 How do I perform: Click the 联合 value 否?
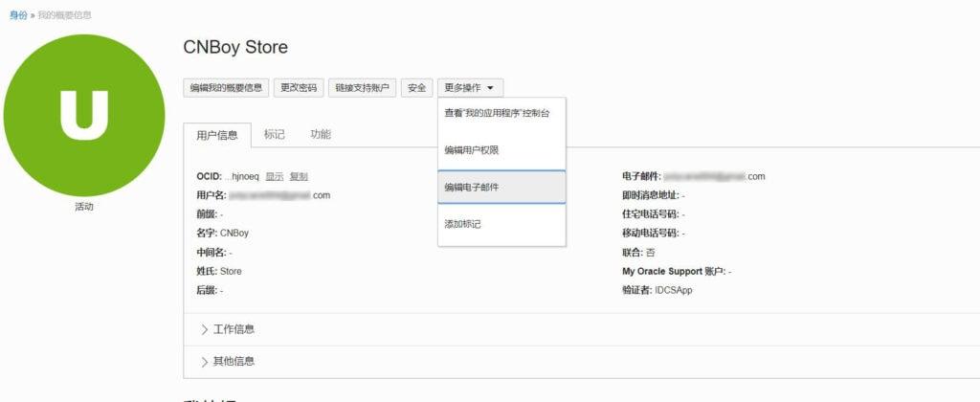click(x=651, y=253)
